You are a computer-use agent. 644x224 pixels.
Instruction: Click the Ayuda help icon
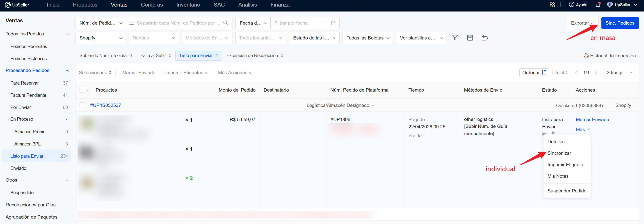pyautogui.click(x=571, y=5)
